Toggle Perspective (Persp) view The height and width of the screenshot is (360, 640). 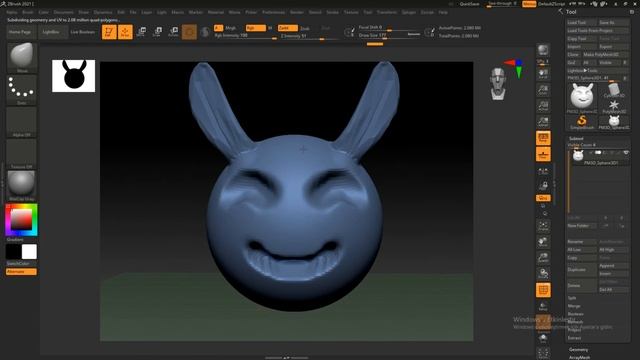(543, 138)
